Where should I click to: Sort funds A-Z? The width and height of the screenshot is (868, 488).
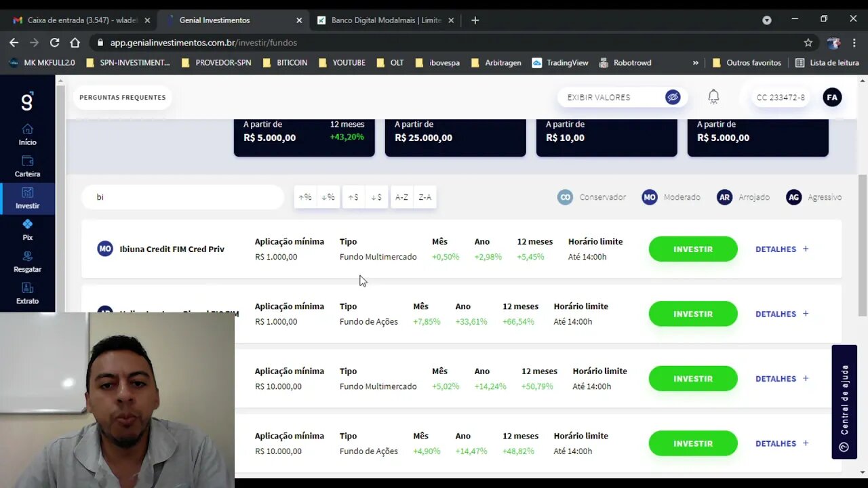click(x=401, y=197)
